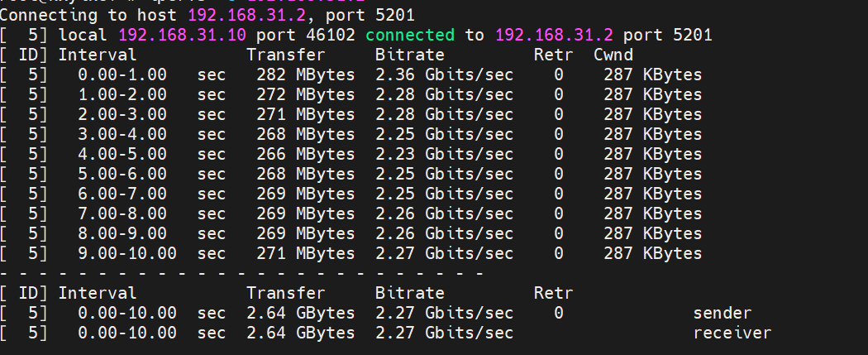The image size is (868, 355).
Task: Click the 'Cwnd' column header
Action: pyautogui.click(x=613, y=55)
